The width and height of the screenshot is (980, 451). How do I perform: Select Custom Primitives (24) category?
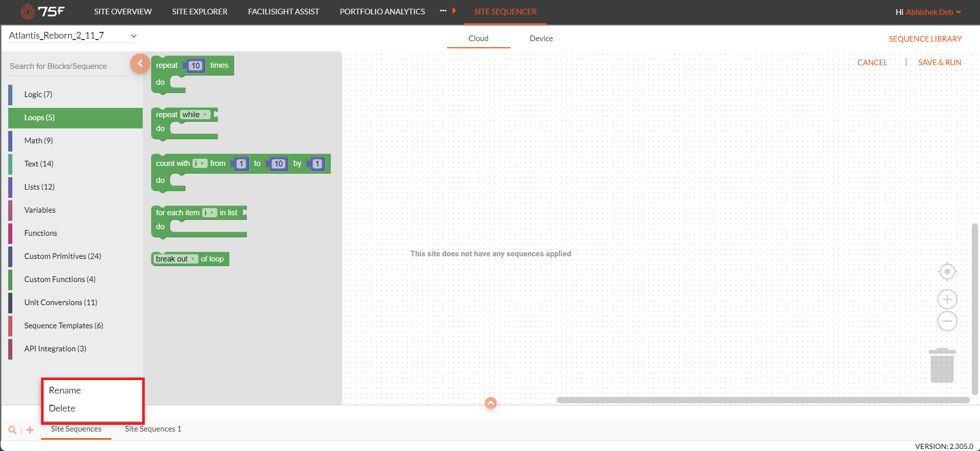[x=75, y=256]
